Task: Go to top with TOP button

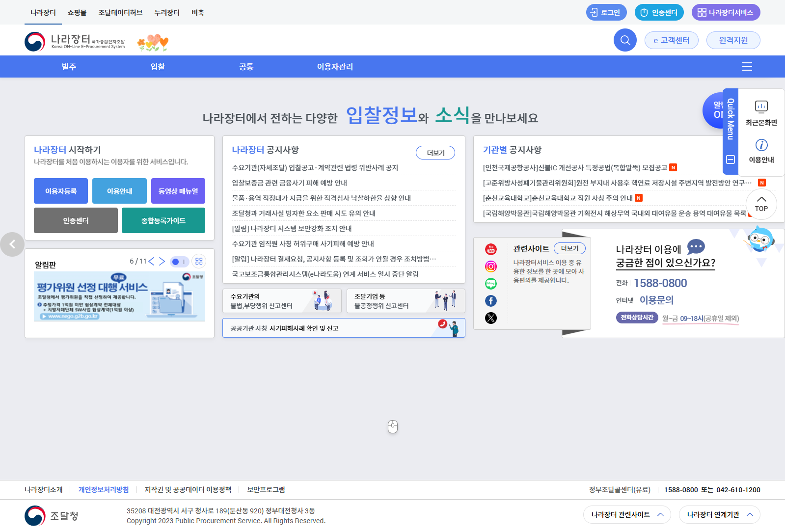Action: coord(761,204)
